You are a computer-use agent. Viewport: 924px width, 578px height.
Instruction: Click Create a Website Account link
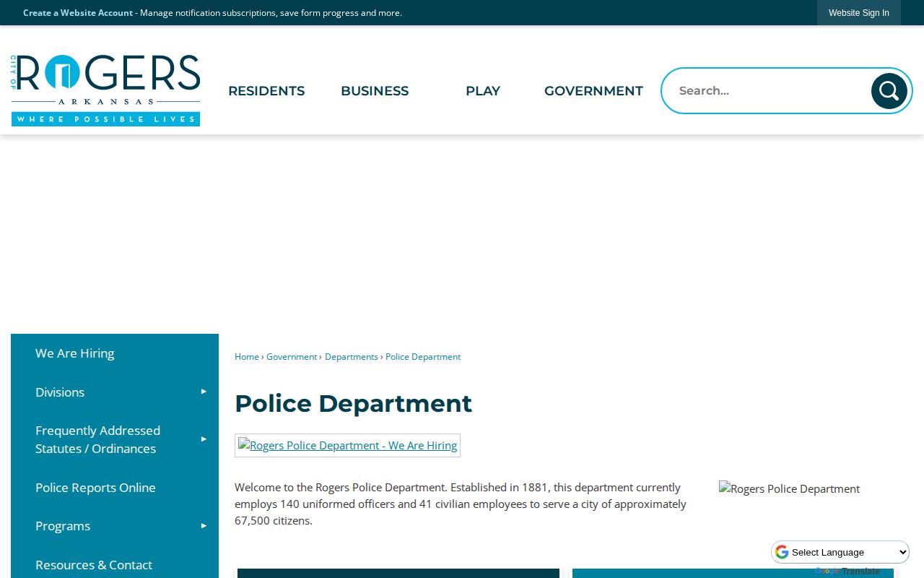click(78, 13)
